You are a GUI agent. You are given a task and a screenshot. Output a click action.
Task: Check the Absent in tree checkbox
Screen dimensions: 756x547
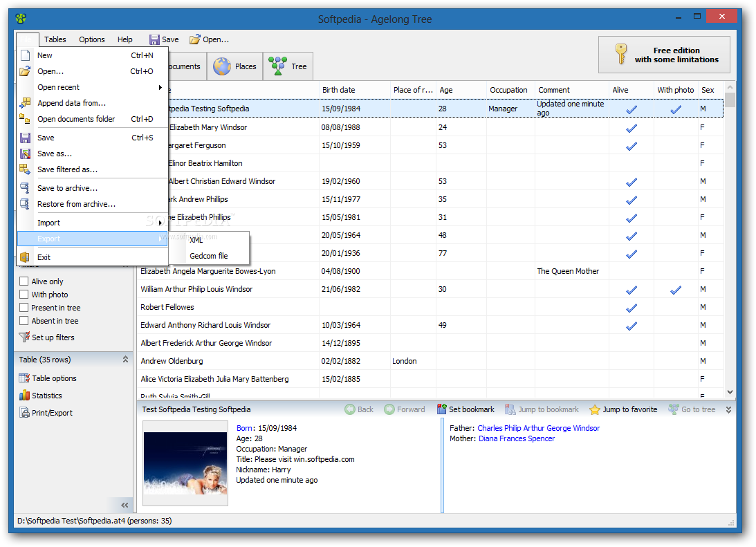click(x=24, y=320)
